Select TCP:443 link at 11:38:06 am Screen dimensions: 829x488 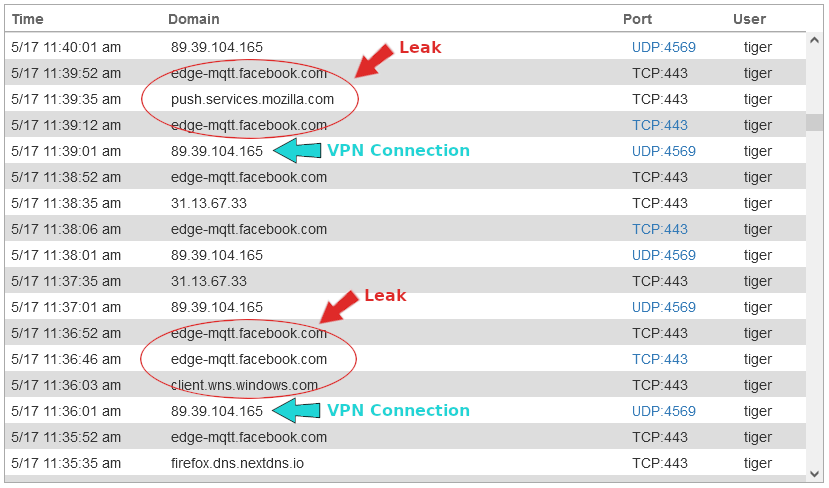point(660,229)
